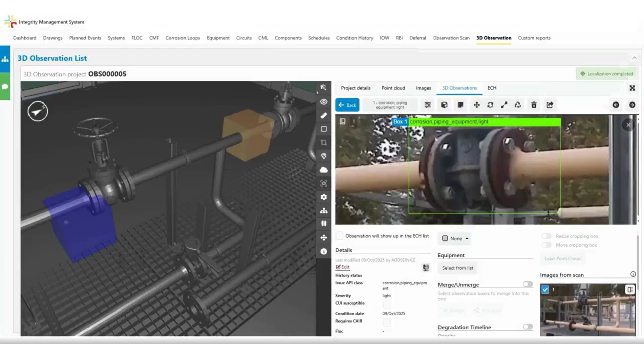This screenshot has height=344, width=644.
Task: Toggle the eye visibility icon
Action: coord(324,102)
